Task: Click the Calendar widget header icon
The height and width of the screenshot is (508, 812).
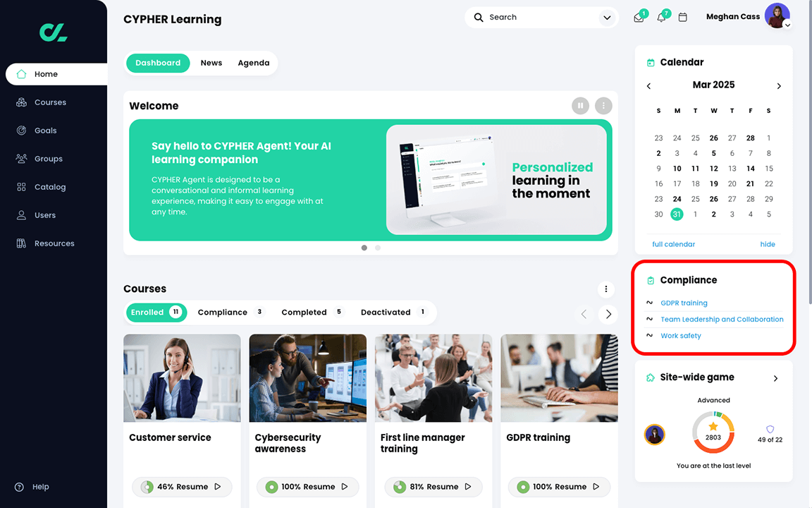Action: point(651,63)
